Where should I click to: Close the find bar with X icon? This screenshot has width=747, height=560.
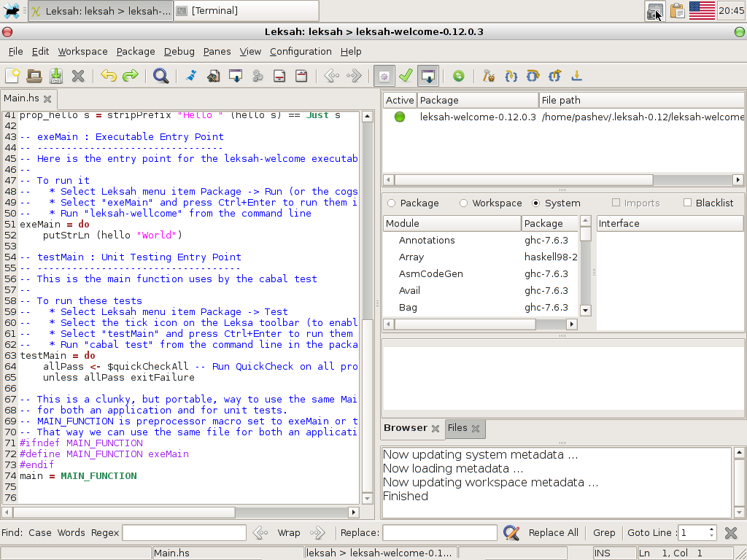731,532
